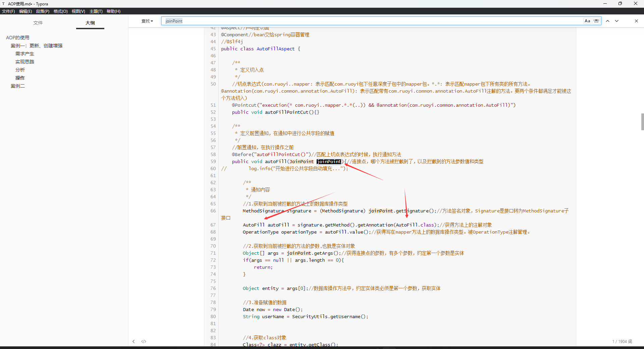Viewport: 644px width, 349px height.
Task: Click if(args == null condition line 72
Action: (x=293, y=260)
